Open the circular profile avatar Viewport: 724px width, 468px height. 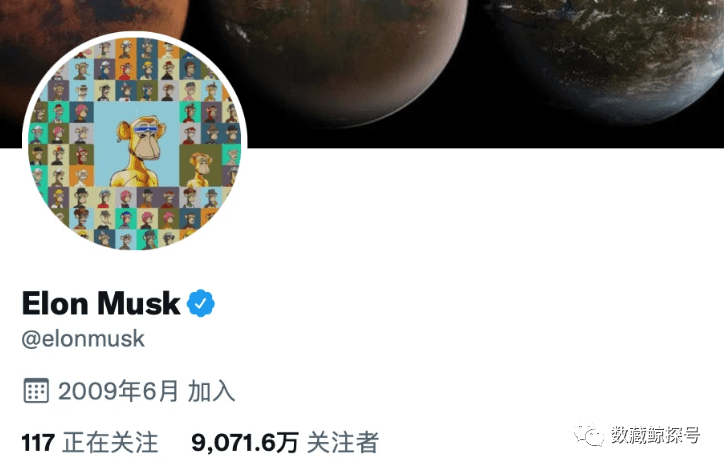pyautogui.click(x=135, y=142)
